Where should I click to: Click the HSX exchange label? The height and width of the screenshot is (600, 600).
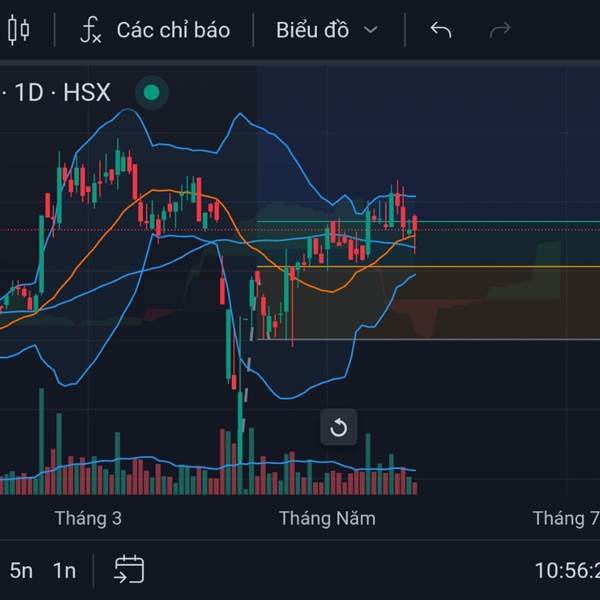pos(87,92)
